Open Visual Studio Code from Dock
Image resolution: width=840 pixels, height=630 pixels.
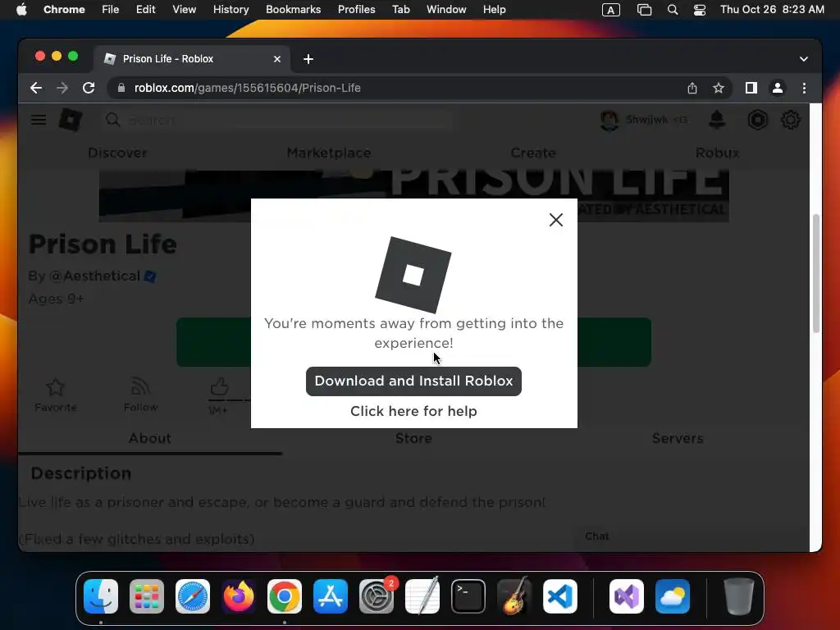[559, 596]
